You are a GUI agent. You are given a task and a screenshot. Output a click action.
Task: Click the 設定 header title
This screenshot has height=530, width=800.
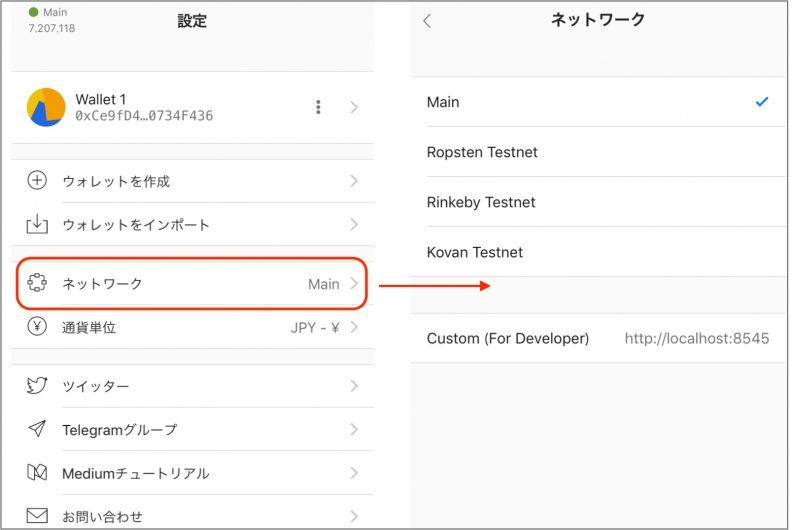192,21
